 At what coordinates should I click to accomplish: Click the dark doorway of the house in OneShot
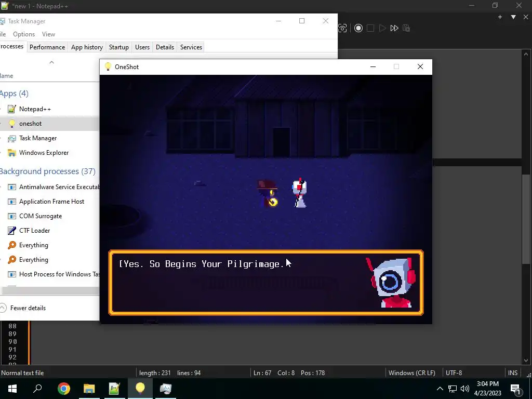point(282,142)
